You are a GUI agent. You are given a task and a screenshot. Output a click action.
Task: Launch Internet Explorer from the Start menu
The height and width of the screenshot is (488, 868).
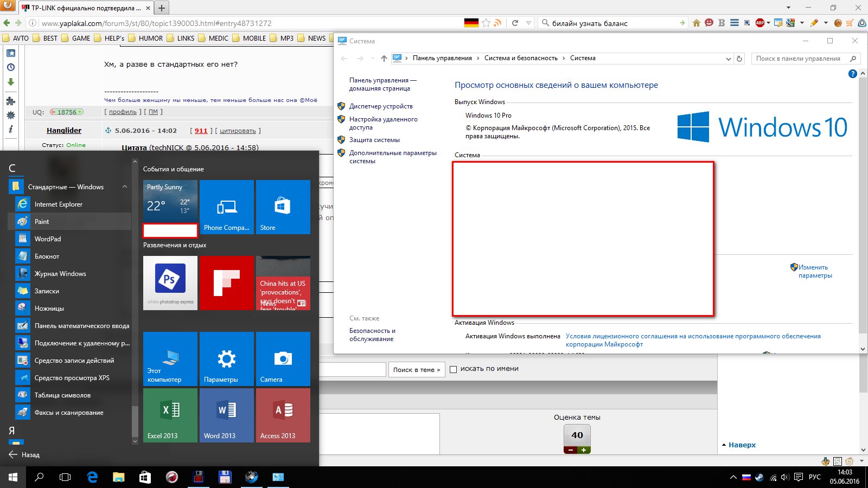point(69,204)
